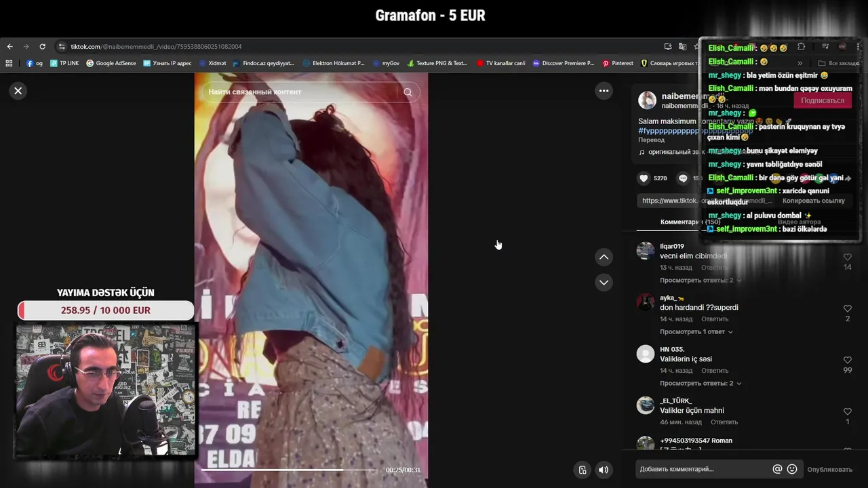Image resolution: width=868 pixels, height=488 pixels.
Task: Reply to ayka_'s comment with Ответить
Action: tap(715, 319)
